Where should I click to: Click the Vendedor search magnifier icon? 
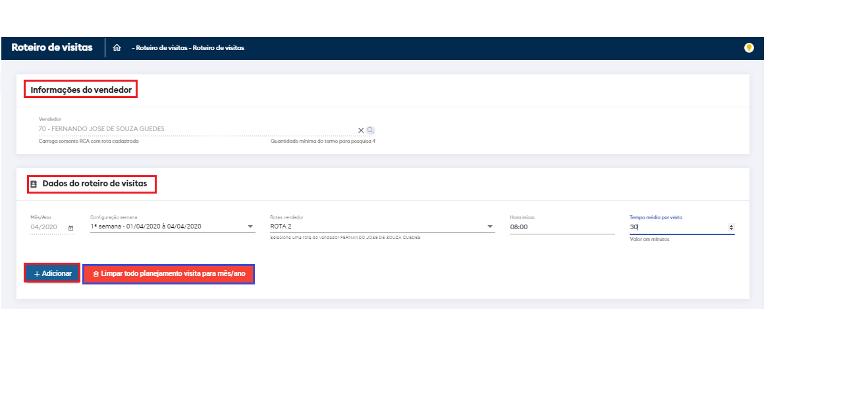pyautogui.click(x=370, y=130)
